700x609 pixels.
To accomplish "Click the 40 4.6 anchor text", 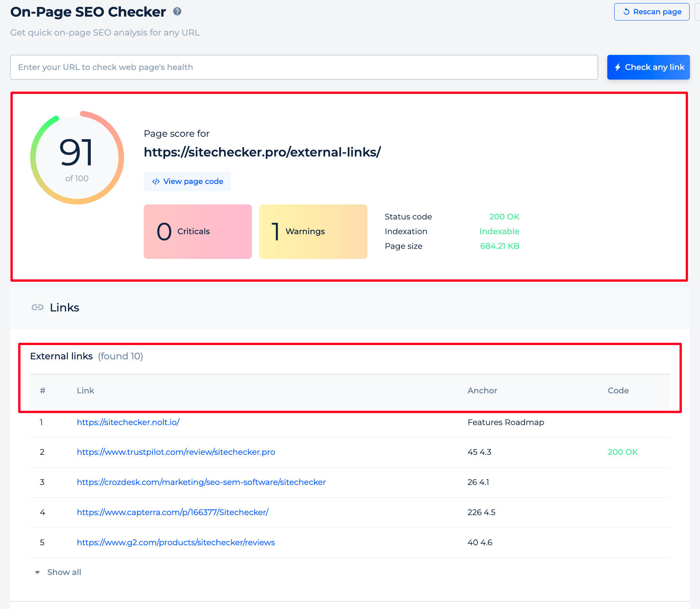I will click(480, 542).
